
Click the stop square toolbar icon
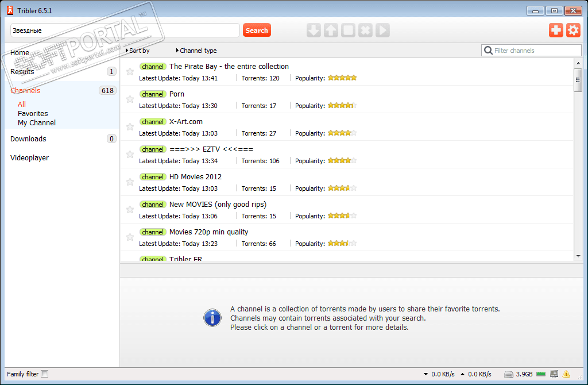pos(348,30)
